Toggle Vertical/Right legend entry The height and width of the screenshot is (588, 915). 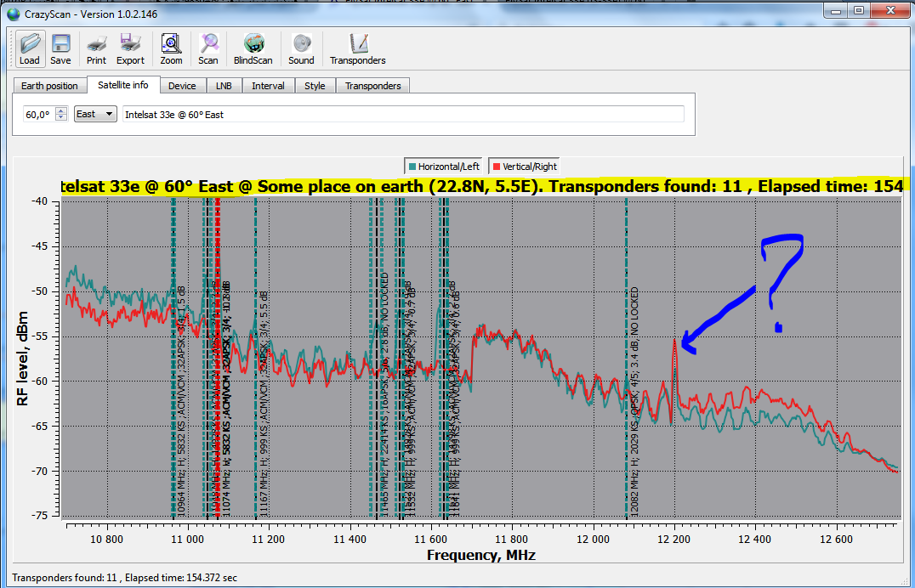pos(525,167)
